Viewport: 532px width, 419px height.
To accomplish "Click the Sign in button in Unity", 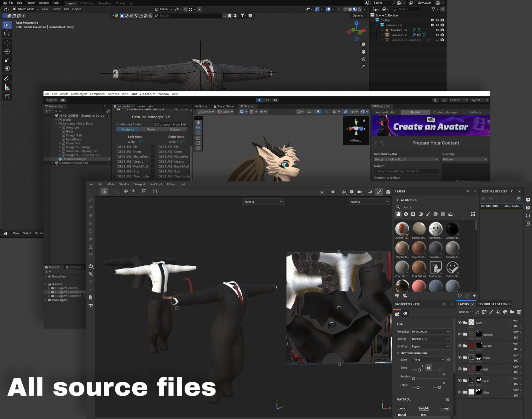I will (52, 100).
